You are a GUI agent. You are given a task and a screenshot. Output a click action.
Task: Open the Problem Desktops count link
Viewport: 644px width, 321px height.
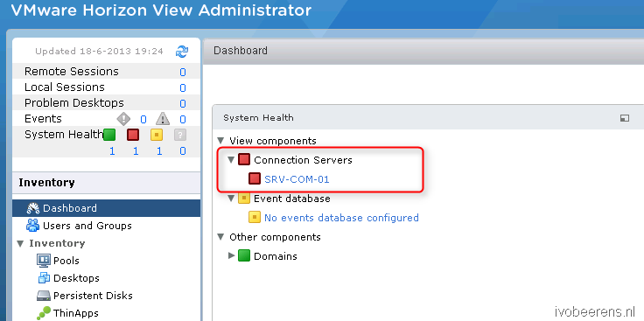[183, 103]
